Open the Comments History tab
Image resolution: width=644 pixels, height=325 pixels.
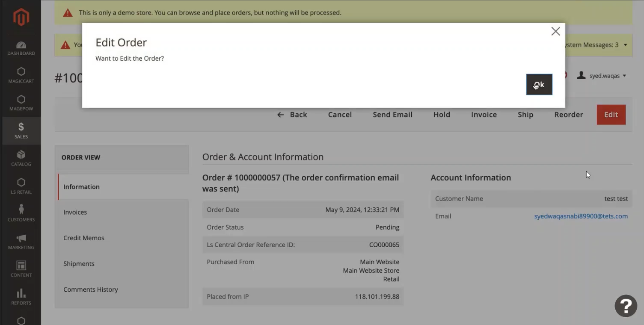[x=91, y=290]
